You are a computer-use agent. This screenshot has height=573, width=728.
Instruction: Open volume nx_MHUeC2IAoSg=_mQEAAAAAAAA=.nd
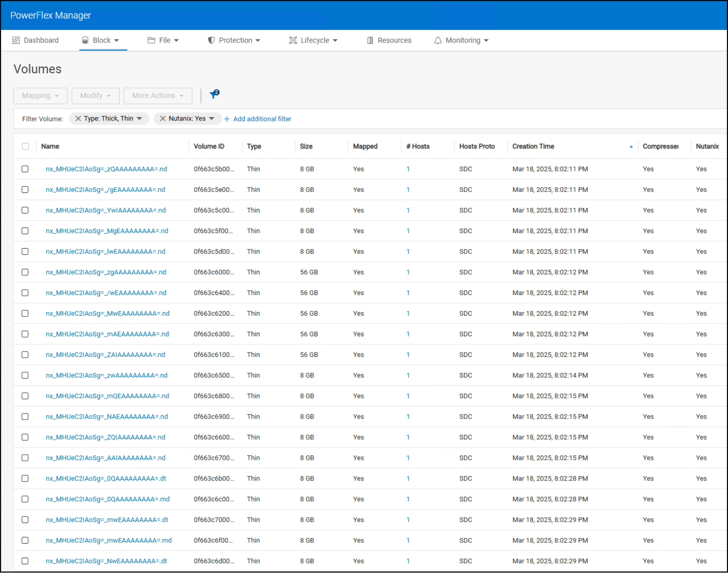click(107, 396)
